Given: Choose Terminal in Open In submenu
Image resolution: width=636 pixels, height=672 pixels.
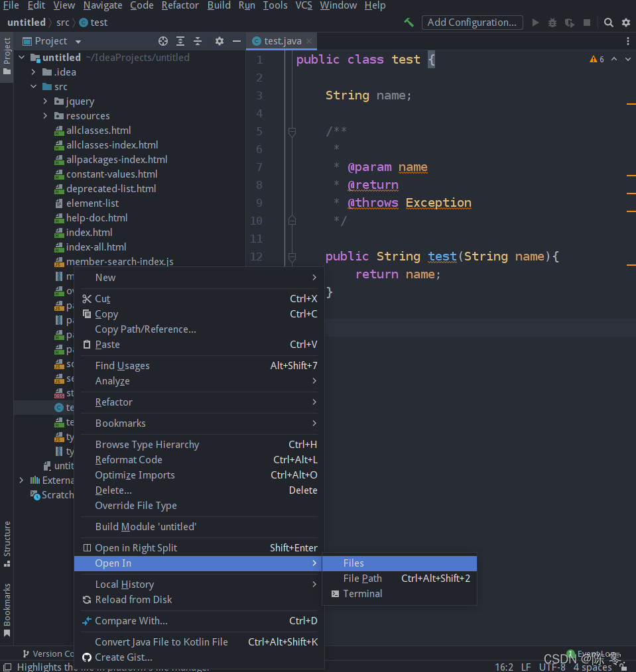Looking at the screenshot, I should tap(399, 594).
